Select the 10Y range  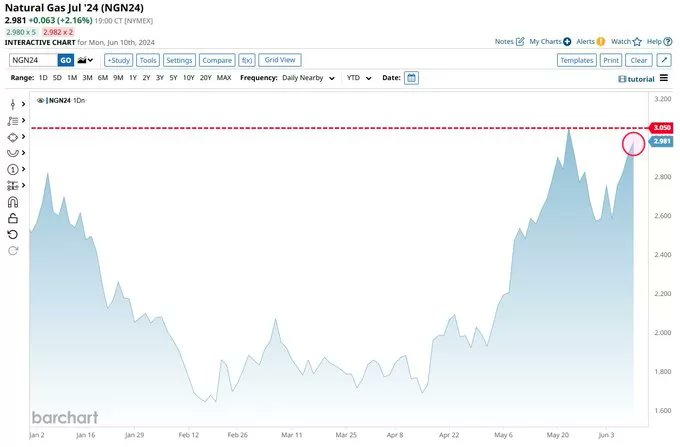[x=189, y=78]
